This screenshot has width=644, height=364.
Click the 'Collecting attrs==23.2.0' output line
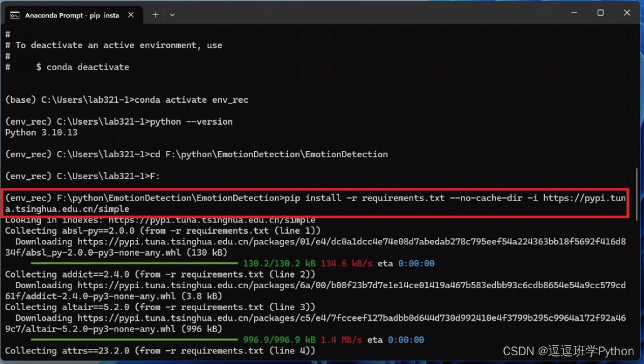(160, 351)
